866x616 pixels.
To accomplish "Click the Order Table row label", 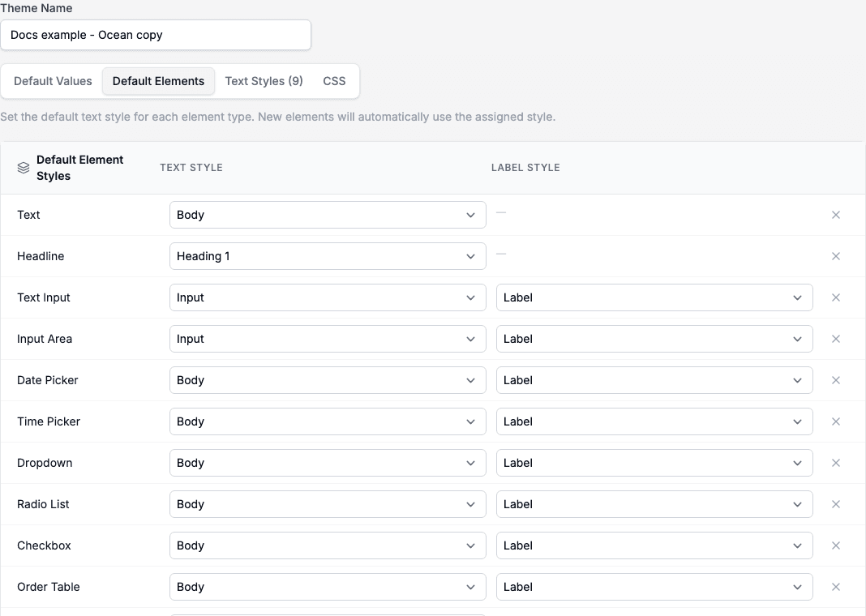I will [49, 587].
